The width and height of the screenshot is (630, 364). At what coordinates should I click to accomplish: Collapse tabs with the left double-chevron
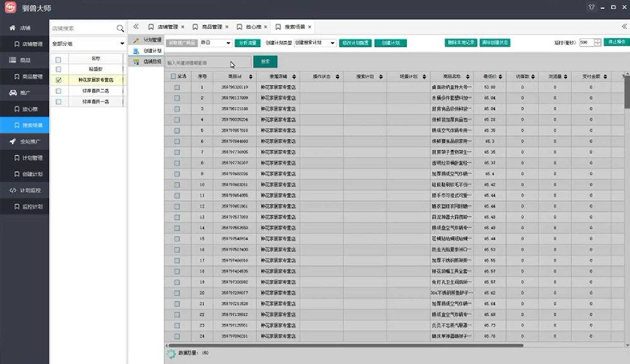coord(136,26)
